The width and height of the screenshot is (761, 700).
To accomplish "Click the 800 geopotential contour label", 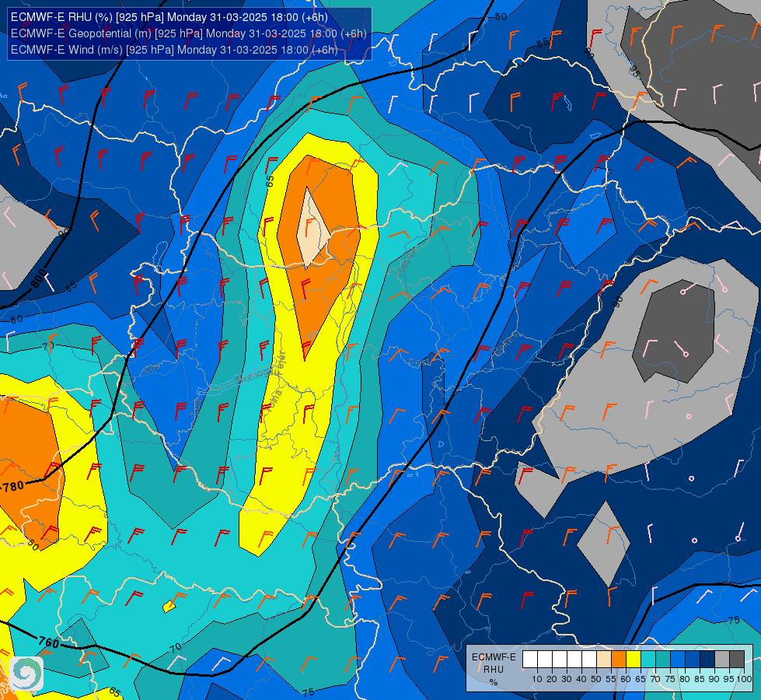I will point(38,280).
